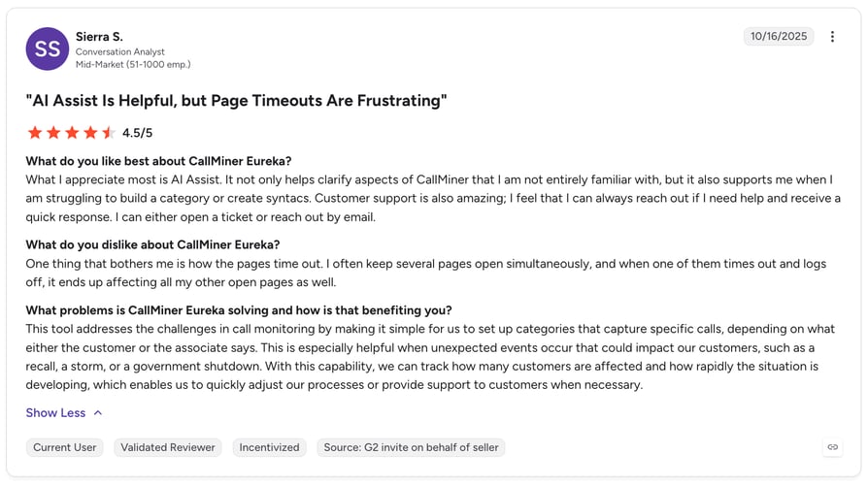
Task: Click the Current User tag
Action: (x=64, y=447)
